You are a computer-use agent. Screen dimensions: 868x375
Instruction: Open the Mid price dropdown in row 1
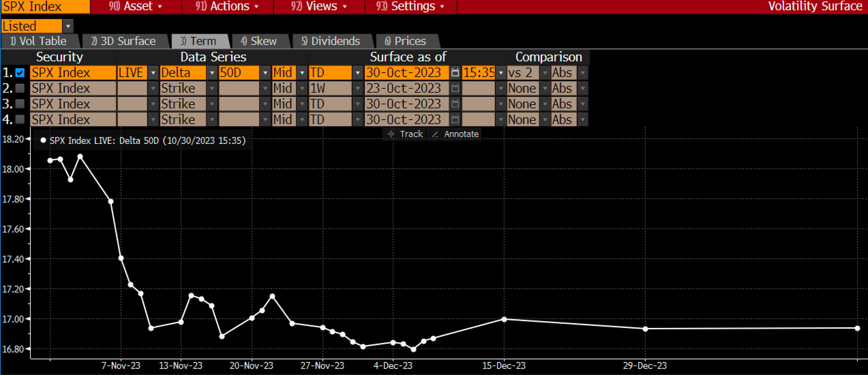coord(302,73)
